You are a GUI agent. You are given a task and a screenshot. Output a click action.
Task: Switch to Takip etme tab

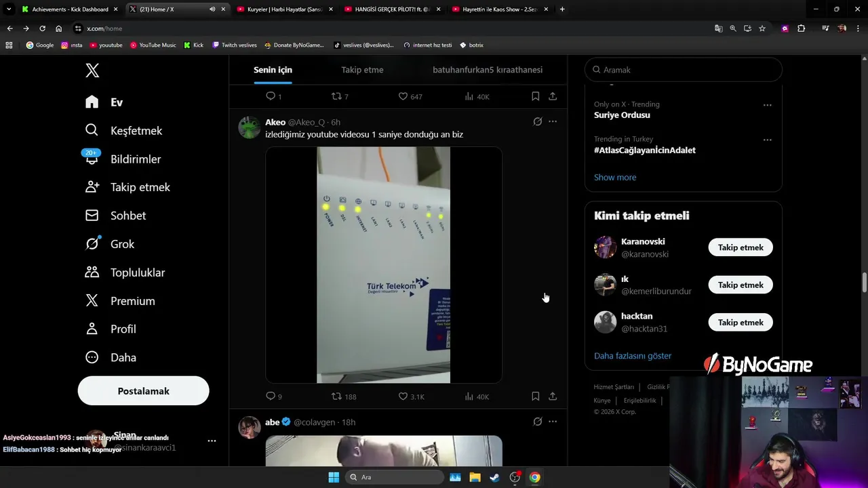coord(362,70)
